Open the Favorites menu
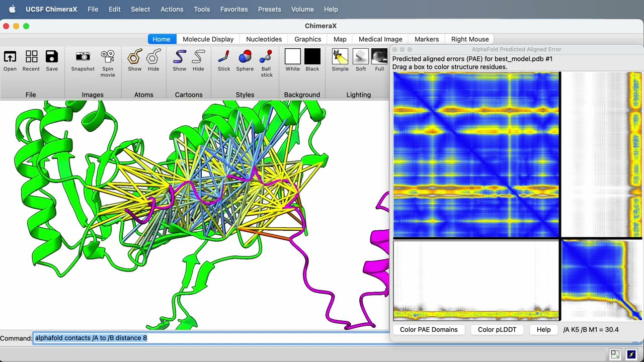This screenshot has height=362, width=644. click(234, 9)
